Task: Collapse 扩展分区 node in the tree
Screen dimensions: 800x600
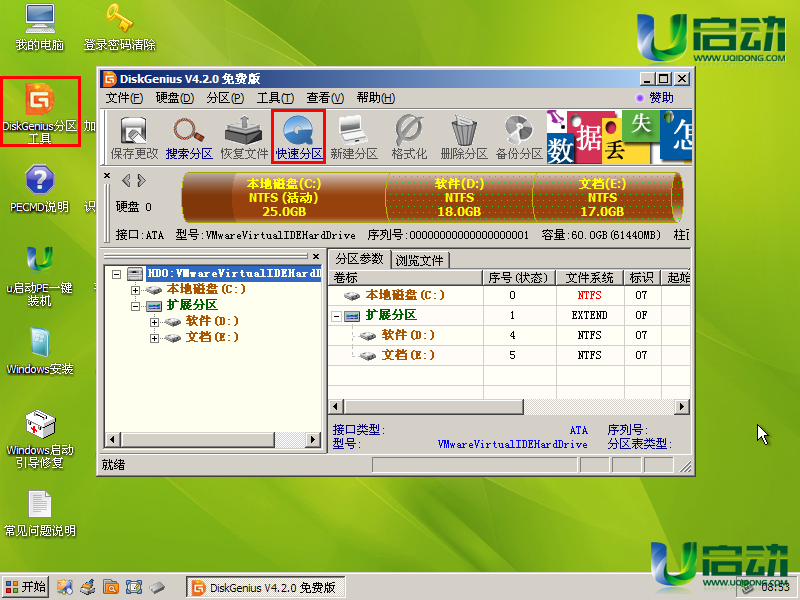Action: click(135, 306)
